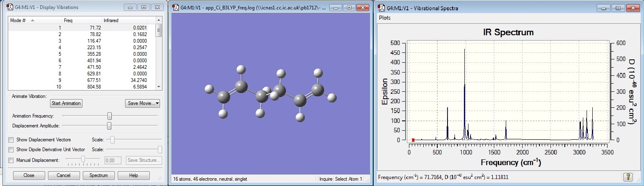644x186 pixels.
Task: Click the help question mark icon in Vibrational Spectra
Action: coord(628,177)
